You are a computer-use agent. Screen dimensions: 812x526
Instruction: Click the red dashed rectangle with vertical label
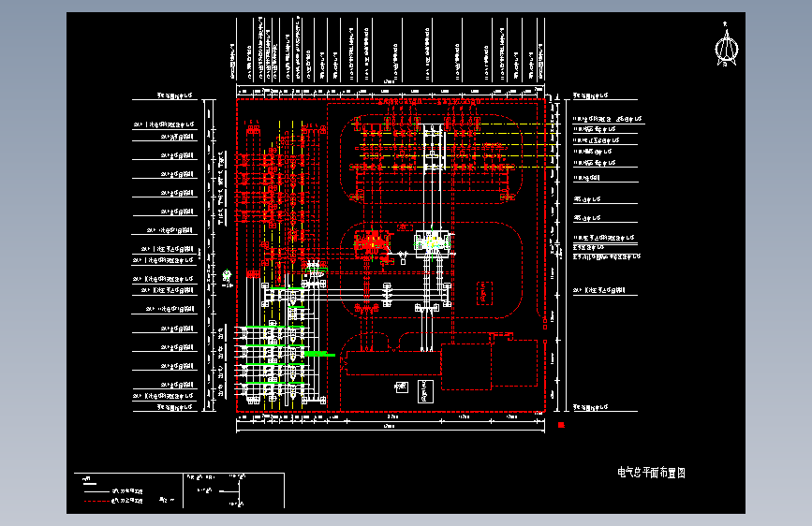point(484,293)
